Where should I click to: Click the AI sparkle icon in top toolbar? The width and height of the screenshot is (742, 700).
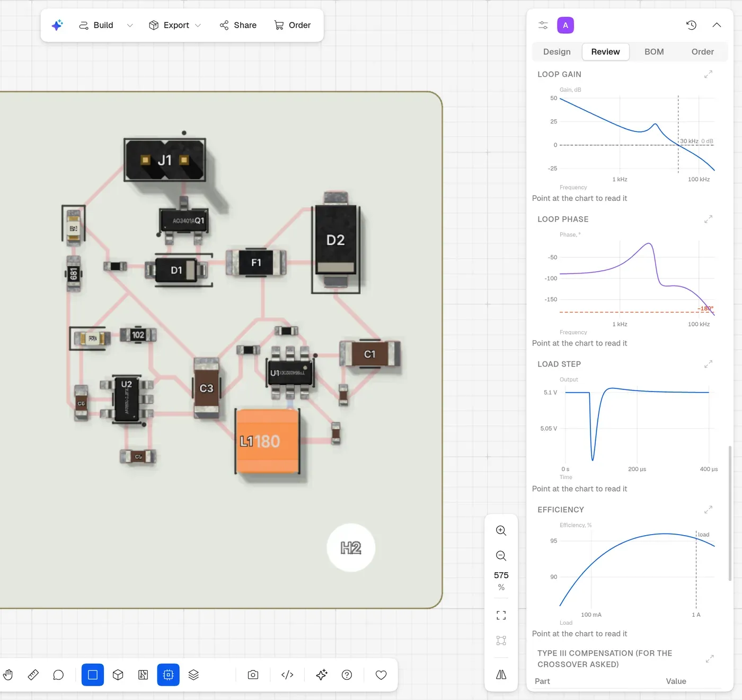click(57, 25)
